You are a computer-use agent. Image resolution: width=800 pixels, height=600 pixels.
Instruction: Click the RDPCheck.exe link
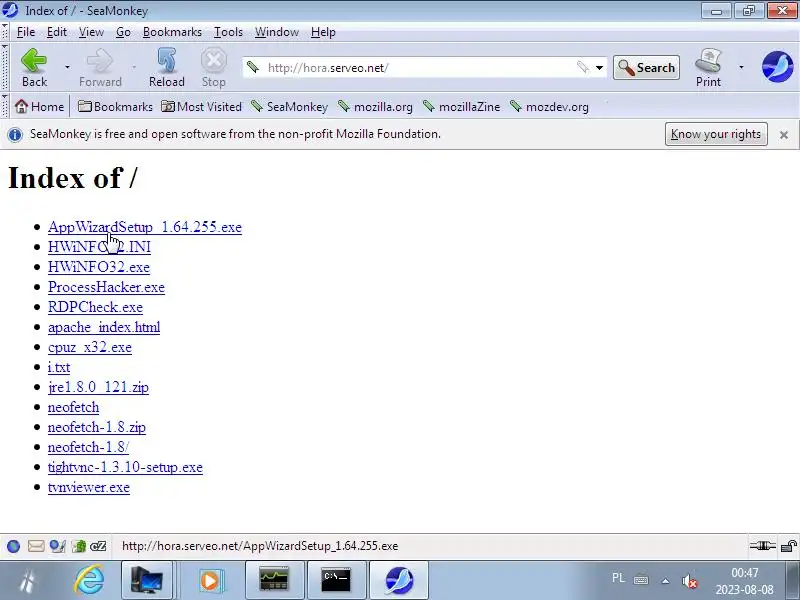[95, 307]
